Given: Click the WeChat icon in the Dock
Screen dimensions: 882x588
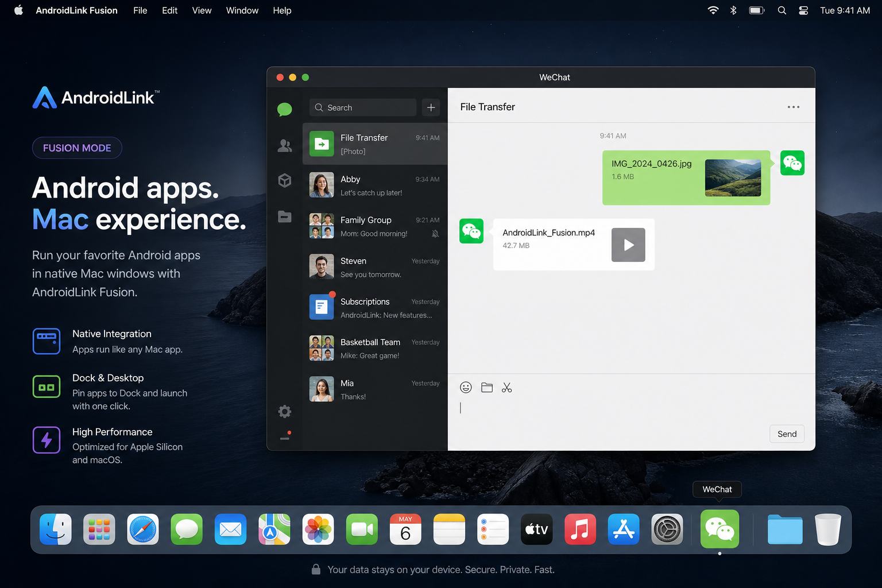Looking at the screenshot, I should [x=719, y=529].
